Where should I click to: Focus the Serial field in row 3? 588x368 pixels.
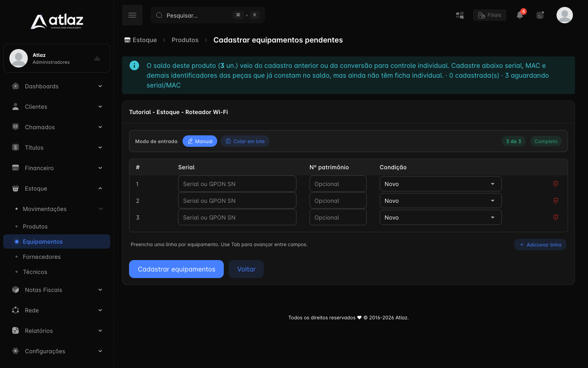click(237, 217)
